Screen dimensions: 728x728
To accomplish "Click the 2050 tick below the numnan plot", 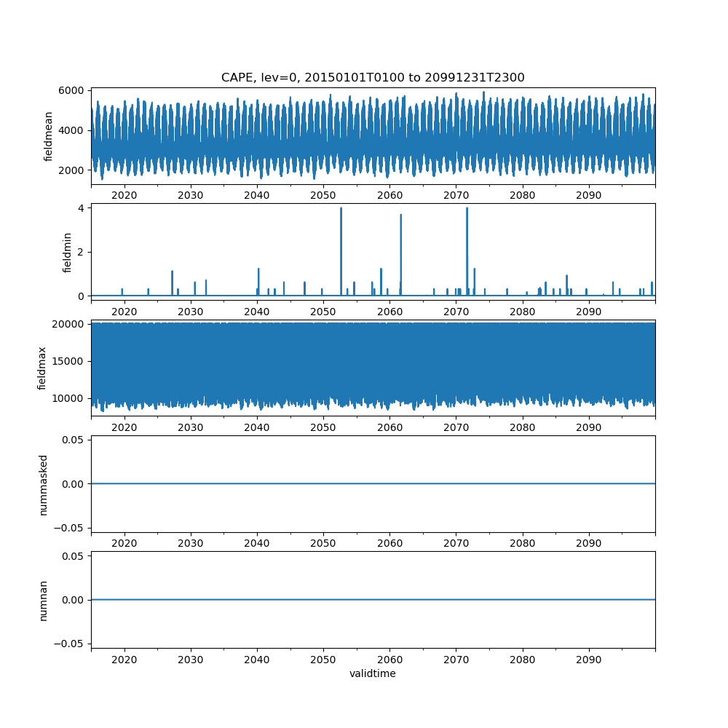I will (323, 660).
